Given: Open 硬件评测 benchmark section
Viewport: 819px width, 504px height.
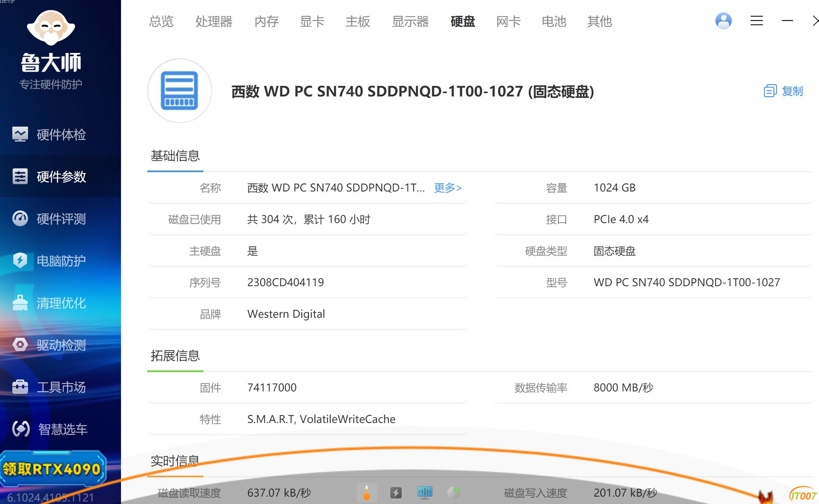Looking at the screenshot, I should coord(49,219).
